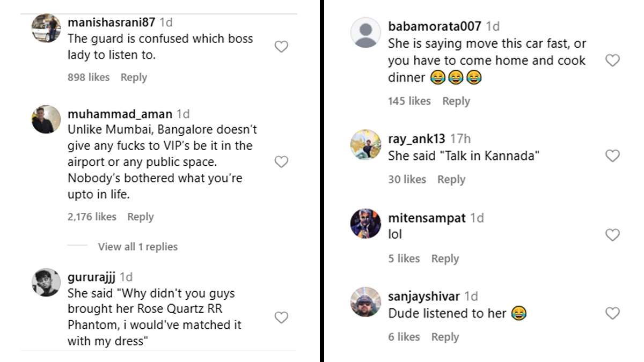Open manishasrani87's profile picture
Viewport: 644px width, 362px height.
[x=46, y=28]
